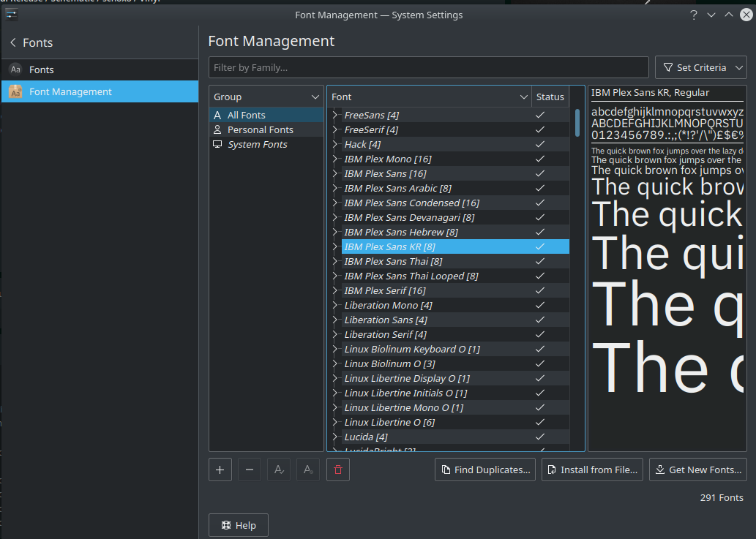Viewport: 756px width, 539px height.
Task: Click the font list vertical scrollbar
Action: tap(577, 123)
